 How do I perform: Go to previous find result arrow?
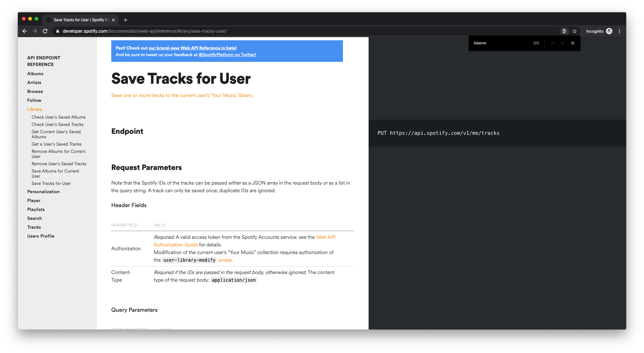[552, 43]
